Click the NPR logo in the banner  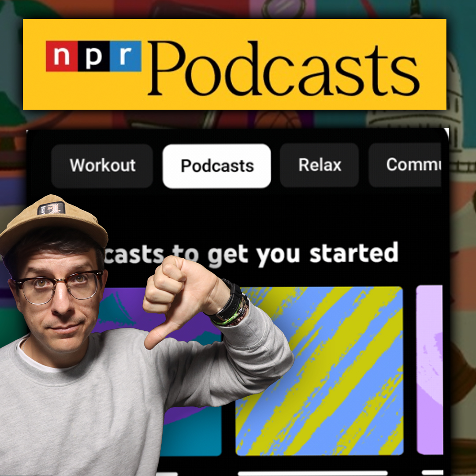point(93,56)
